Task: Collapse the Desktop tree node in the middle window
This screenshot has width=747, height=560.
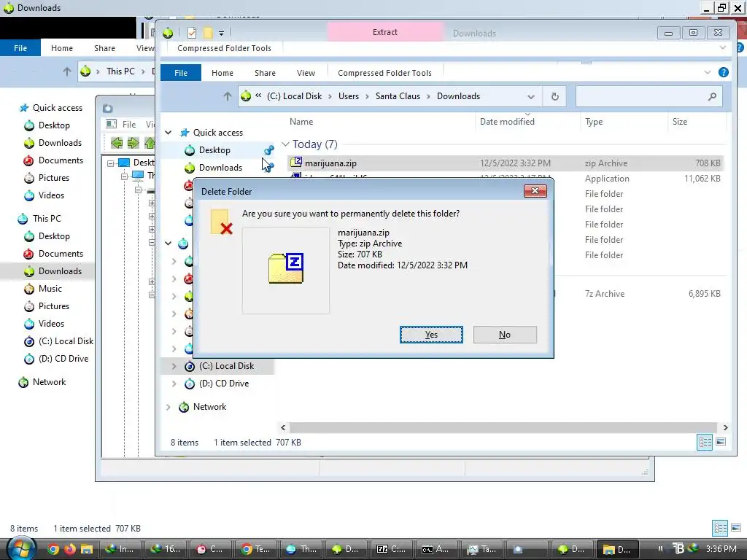Action: pos(111,163)
